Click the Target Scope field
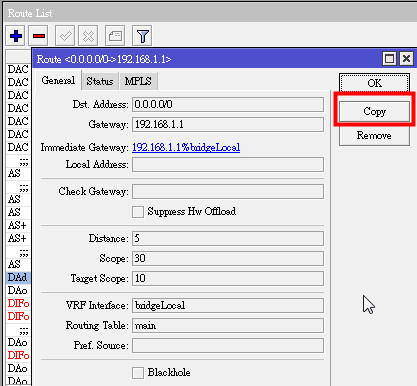Viewport: 417px width, 386px height. [228, 279]
